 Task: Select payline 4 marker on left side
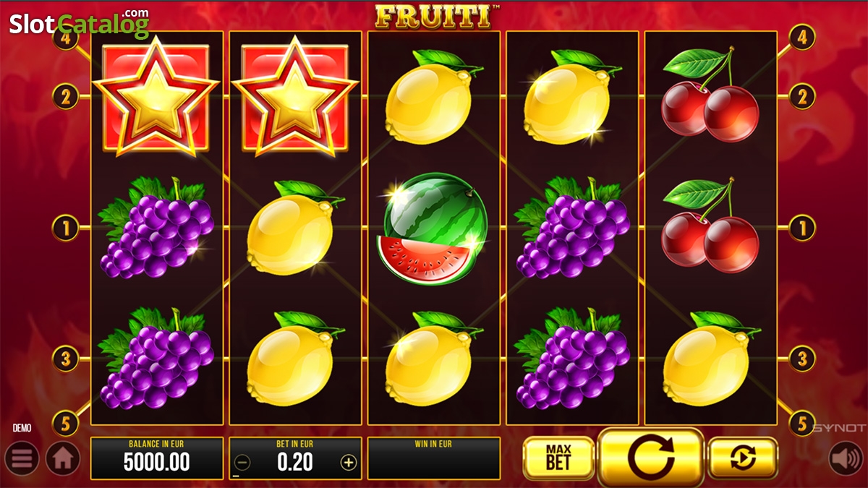[66, 37]
